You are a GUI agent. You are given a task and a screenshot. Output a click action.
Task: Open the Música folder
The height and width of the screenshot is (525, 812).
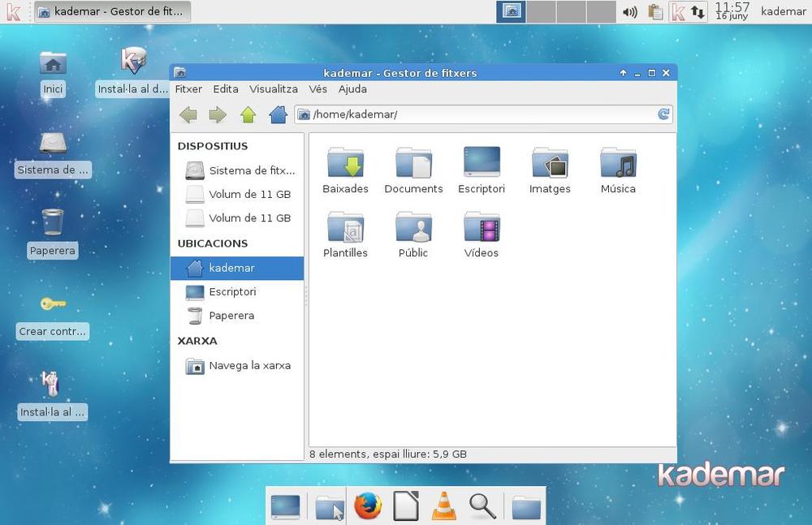coord(618,168)
